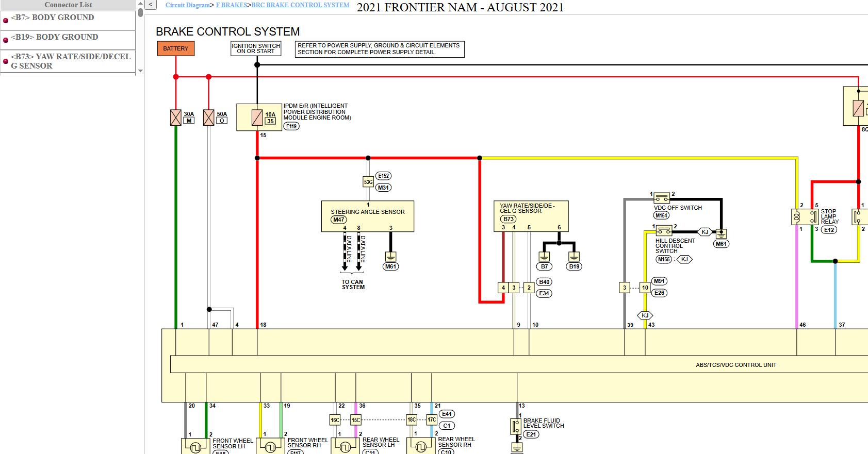Click the ground symbol above right-side M61 label
This screenshot has height=454, width=868.
722,234
